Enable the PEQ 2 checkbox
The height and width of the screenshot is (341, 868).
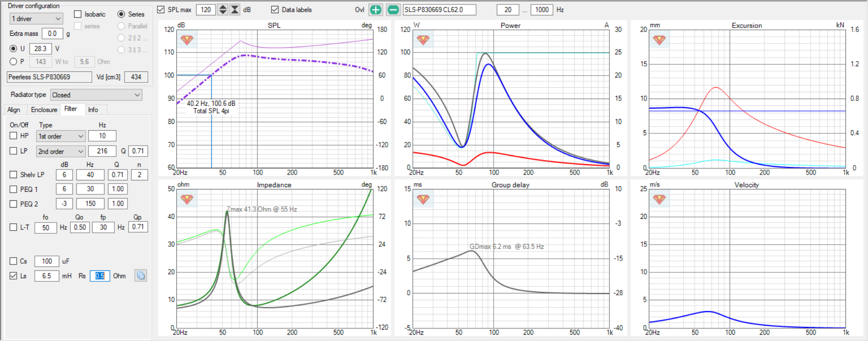pyautogui.click(x=14, y=204)
